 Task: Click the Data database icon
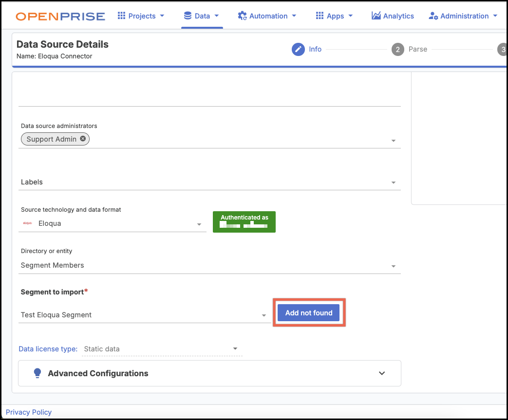(x=188, y=16)
